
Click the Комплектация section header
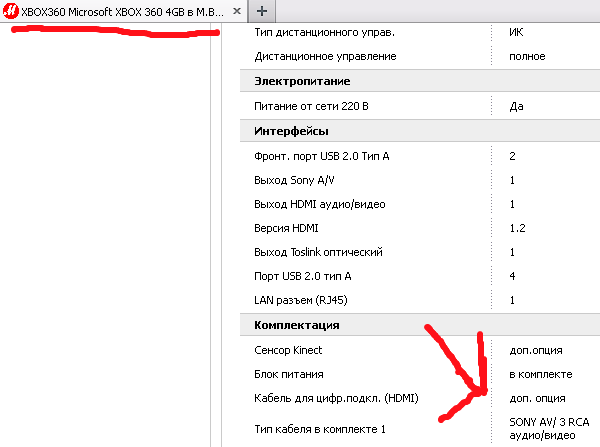298,325
